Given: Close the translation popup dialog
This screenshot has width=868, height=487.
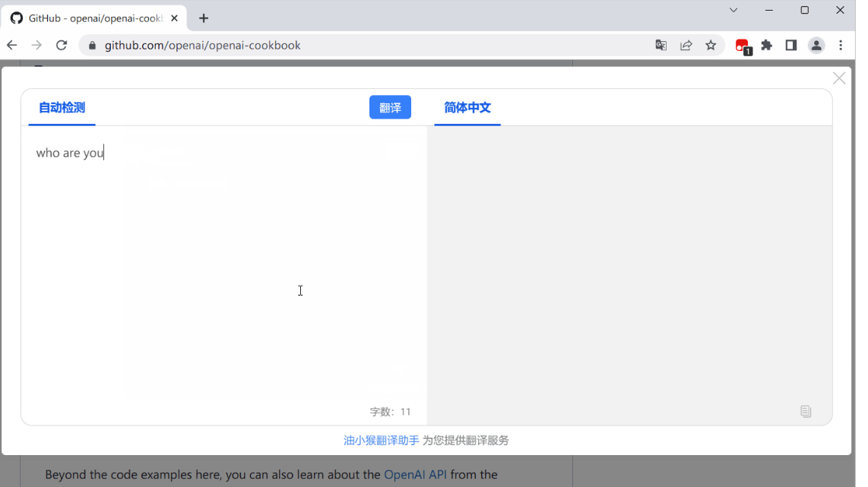Looking at the screenshot, I should click(839, 78).
